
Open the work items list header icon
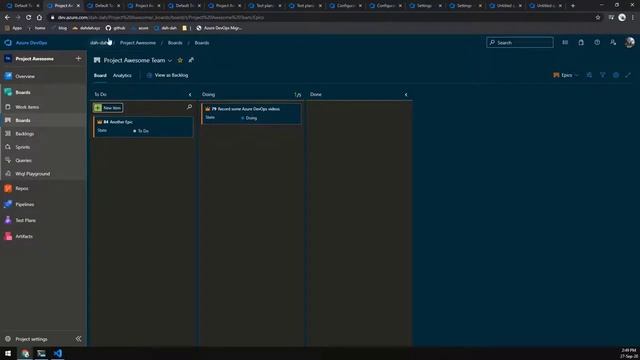(565, 42)
